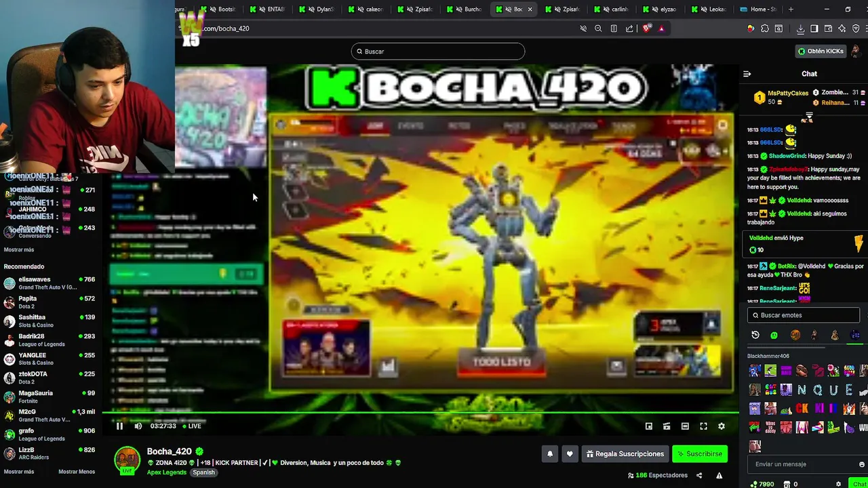868x488 pixels.
Task: Open chat settings gear icon
Action: (838, 484)
